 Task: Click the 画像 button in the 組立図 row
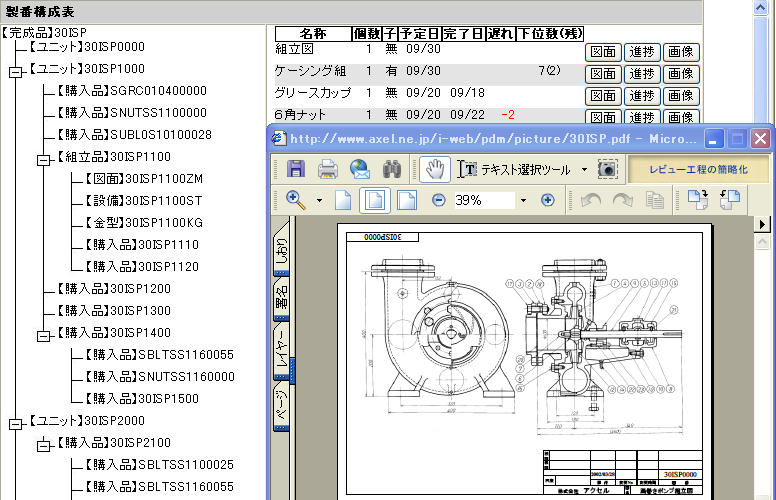(x=681, y=52)
